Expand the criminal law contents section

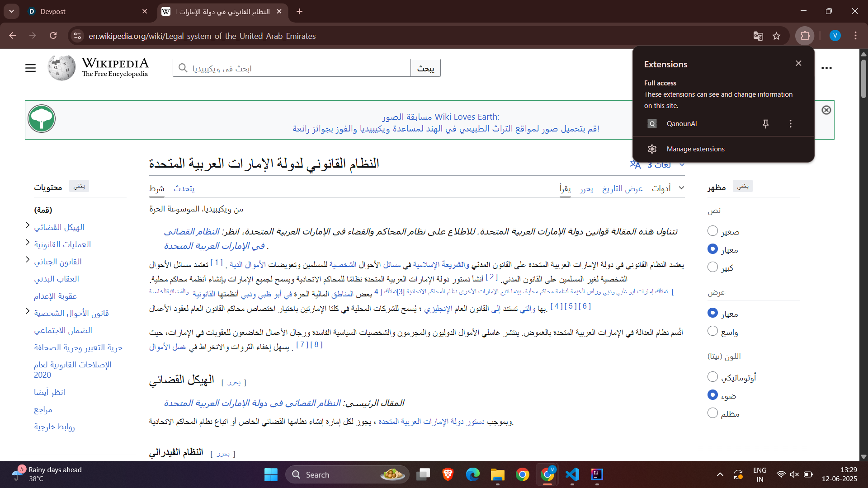[28, 260]
